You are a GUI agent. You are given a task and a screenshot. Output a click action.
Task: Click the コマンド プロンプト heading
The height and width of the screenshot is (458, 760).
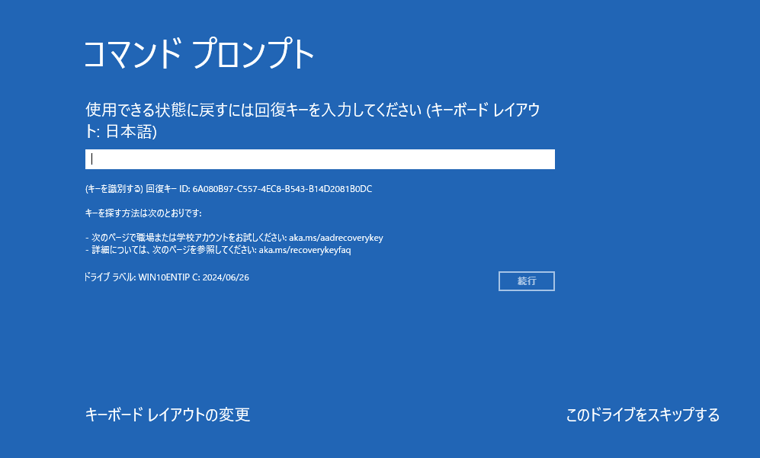(x=199, y=53)
